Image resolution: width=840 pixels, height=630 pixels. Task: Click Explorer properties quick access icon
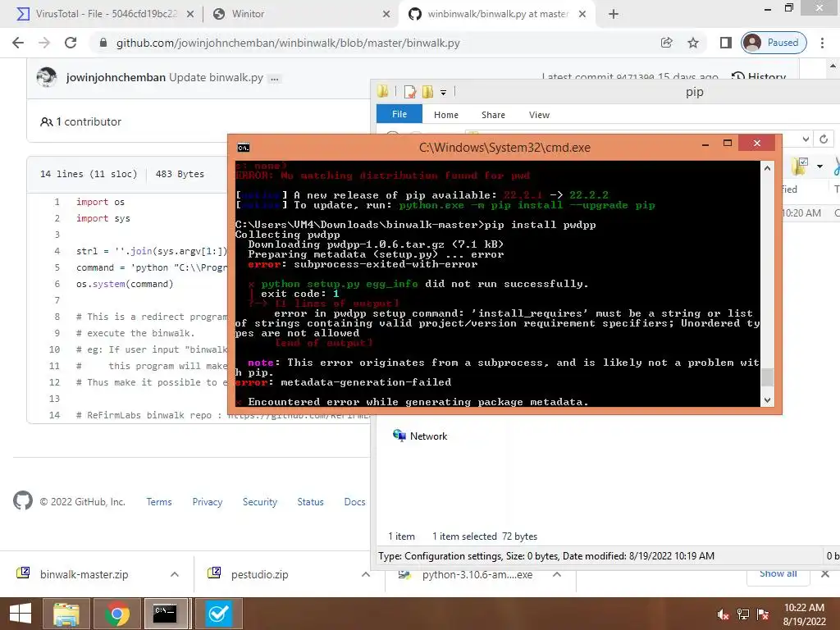410,92
